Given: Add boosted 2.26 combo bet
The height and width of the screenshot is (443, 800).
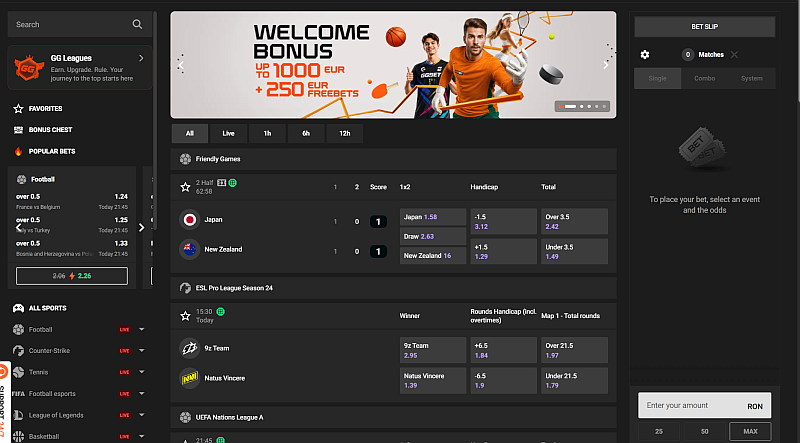Looking at the screenshot, I should (x=72, y=276).
